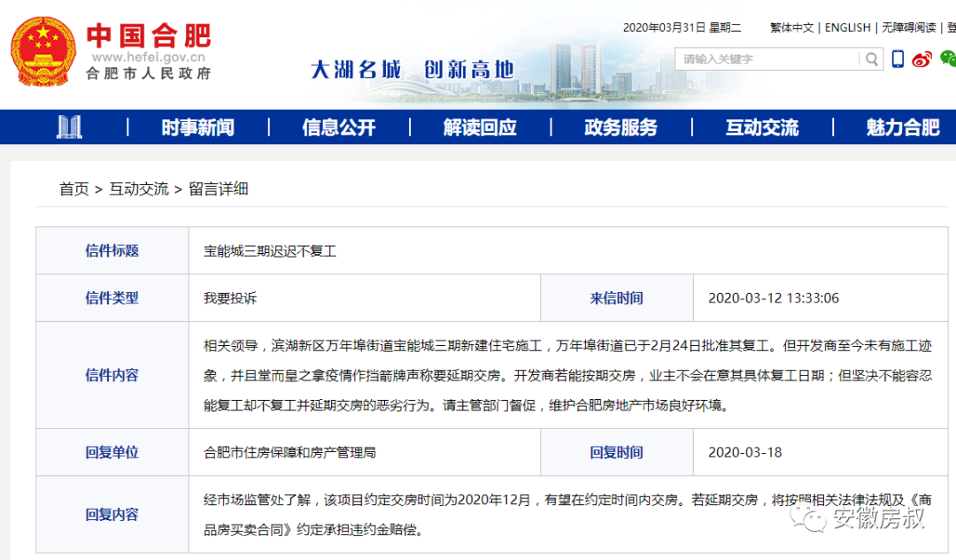
Task: Select 政务服务 in navigation bar
Action: (621, 127)
